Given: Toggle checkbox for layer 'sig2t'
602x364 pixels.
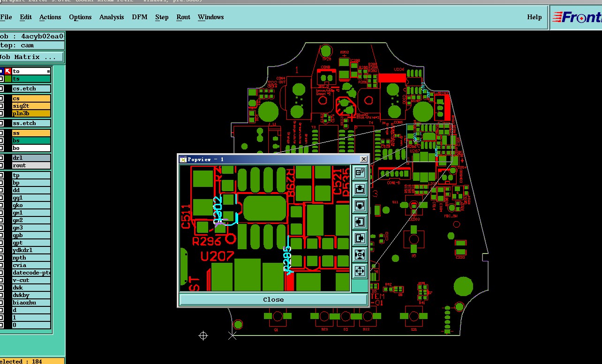Looking at the screenshot, I should coord(1,106).
